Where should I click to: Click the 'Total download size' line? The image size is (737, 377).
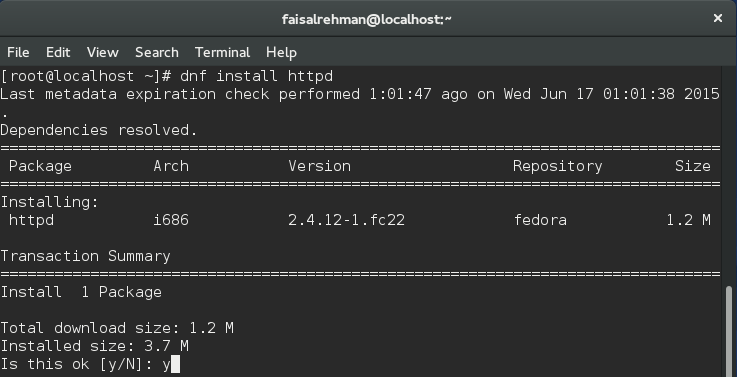[117, 328]
